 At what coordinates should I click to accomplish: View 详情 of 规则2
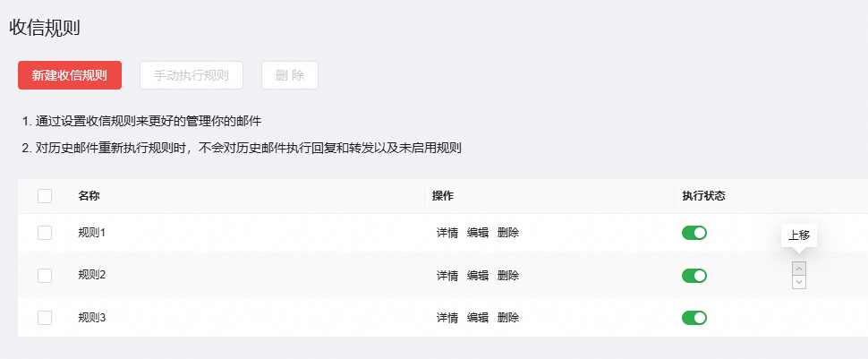point(447,275)
